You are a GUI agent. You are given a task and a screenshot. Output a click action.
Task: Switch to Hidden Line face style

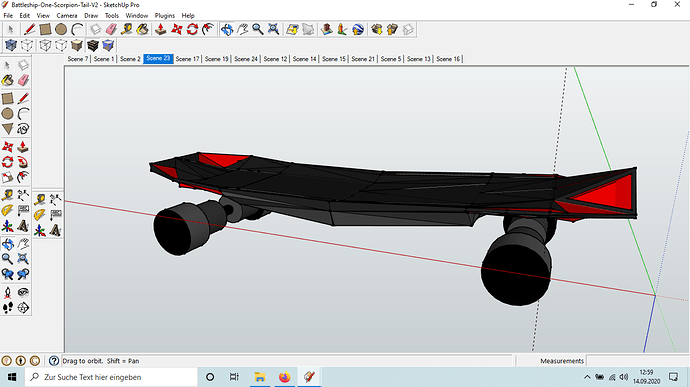point(61,45)
